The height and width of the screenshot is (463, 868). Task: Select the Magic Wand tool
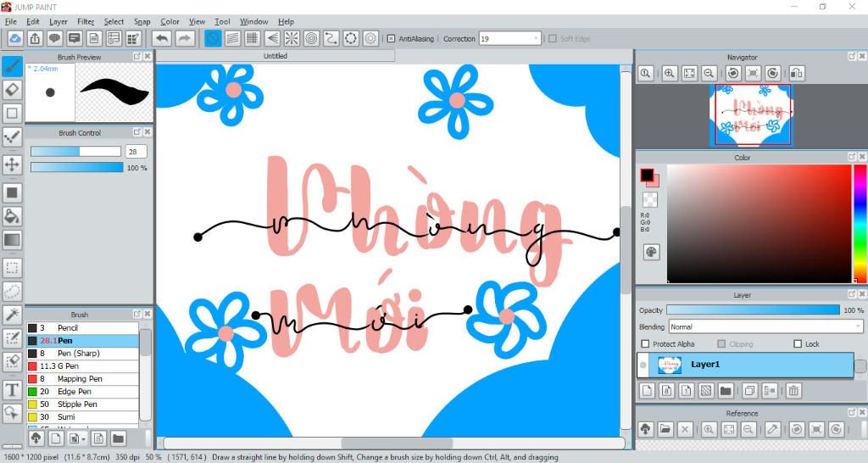(12, 315)
